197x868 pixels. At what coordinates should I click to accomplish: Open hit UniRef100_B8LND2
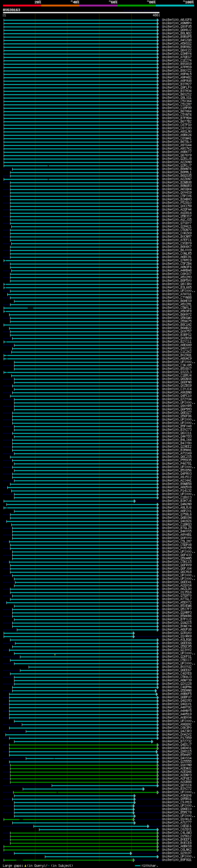(x=177, y=33)
